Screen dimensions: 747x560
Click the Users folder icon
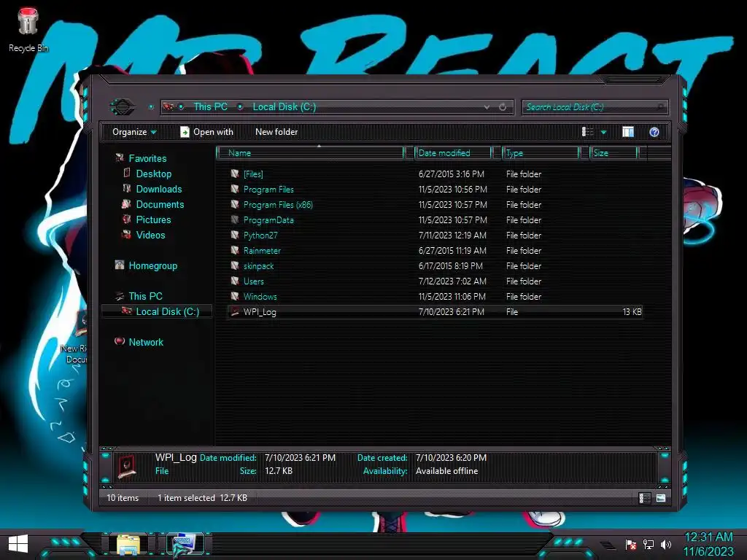[235, 281]
